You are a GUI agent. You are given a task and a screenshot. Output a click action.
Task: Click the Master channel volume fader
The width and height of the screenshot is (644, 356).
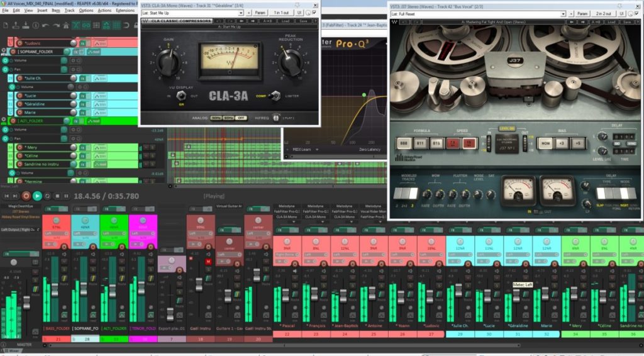[26, 301]
